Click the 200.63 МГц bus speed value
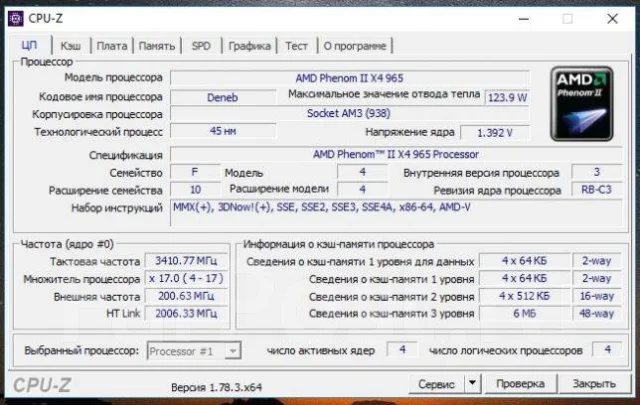Image resolution: width=640 pixels, height=405 pixels. [x=186, y=296]
